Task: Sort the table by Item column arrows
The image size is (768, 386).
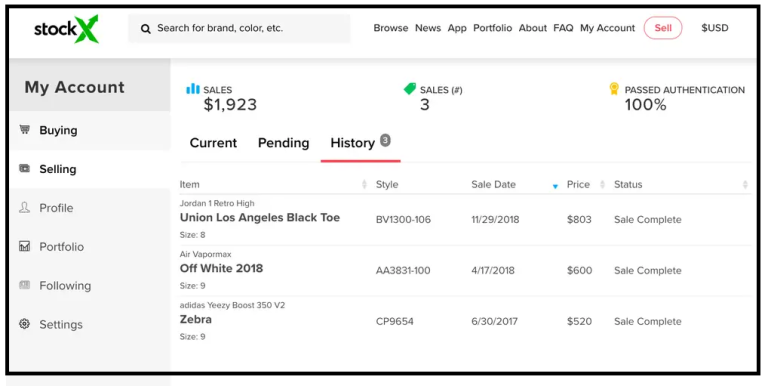Action: click(364, 184)
